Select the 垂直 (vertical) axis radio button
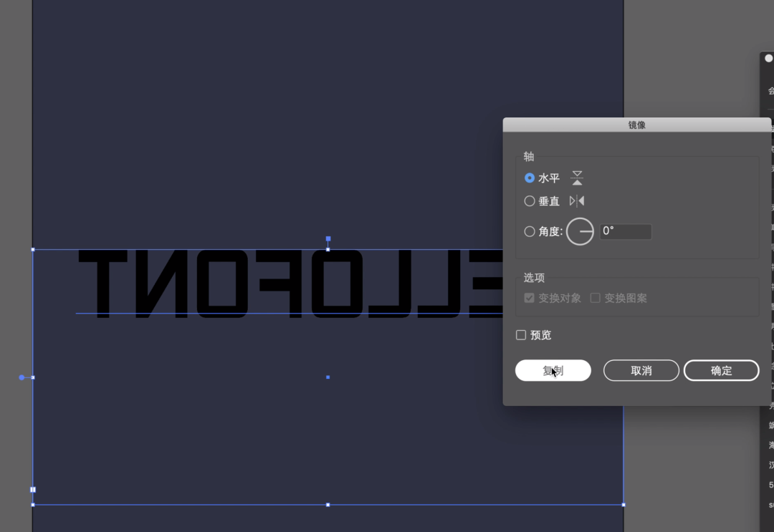774x532 pixels. pyautogui.click(x=530, y=201)
